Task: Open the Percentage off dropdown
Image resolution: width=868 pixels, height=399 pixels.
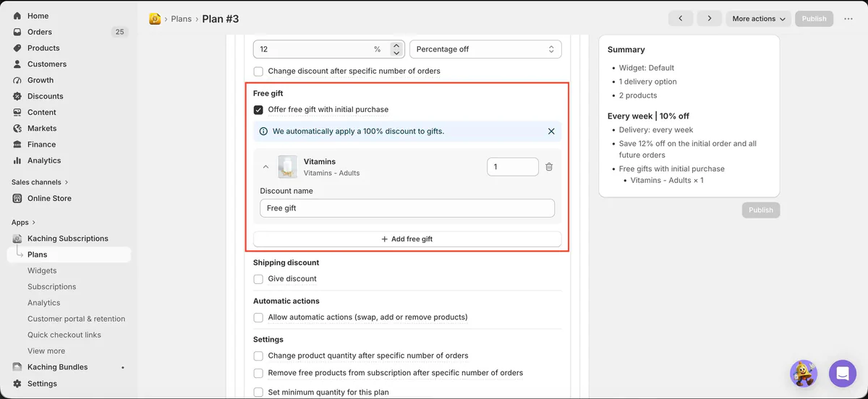Action: (x=485, y=49)
